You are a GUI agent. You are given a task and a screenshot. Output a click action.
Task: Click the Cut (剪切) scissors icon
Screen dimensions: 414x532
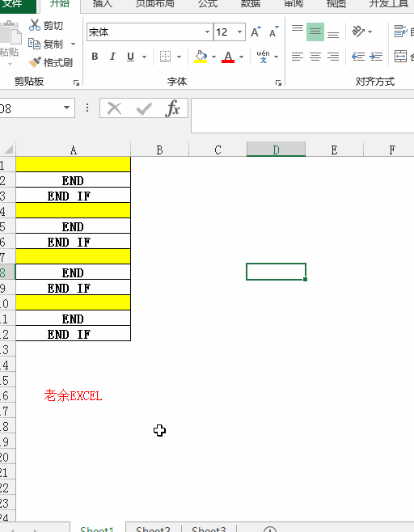[35, 25]
